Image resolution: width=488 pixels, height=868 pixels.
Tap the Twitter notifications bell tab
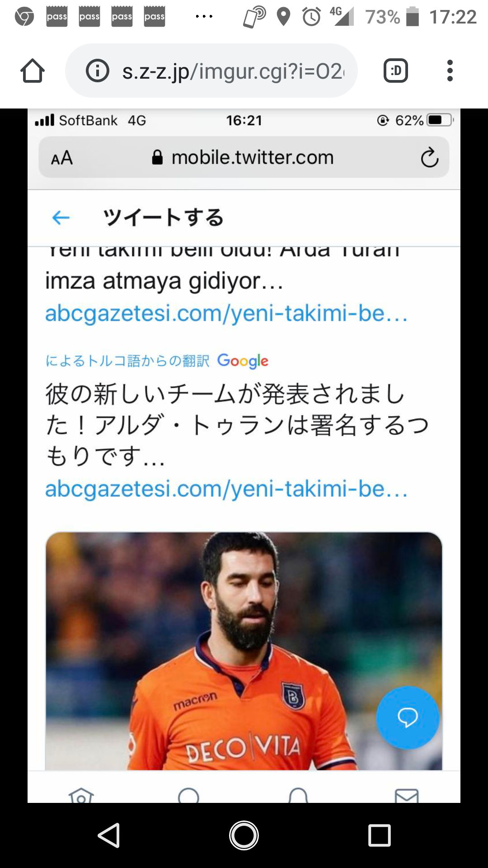tap(298, 795)
